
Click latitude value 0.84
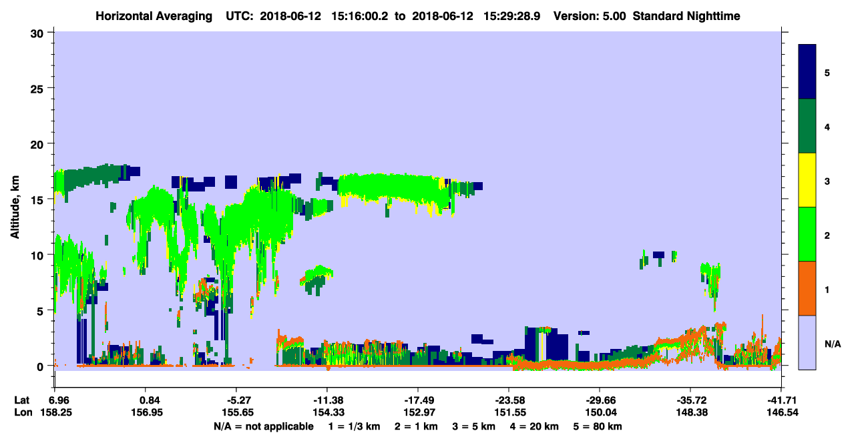tap(150, 400)
